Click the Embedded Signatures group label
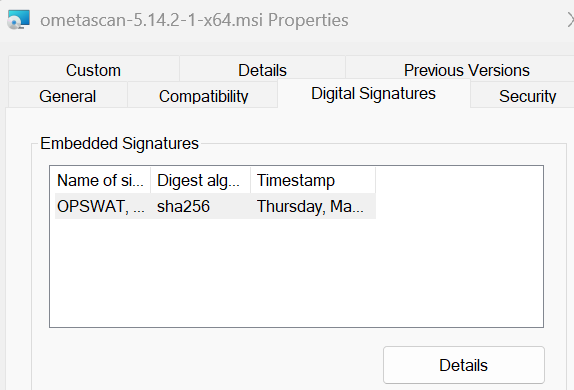Image resolution: width=574 pixels, height=390 pixels. click(119, 143)
